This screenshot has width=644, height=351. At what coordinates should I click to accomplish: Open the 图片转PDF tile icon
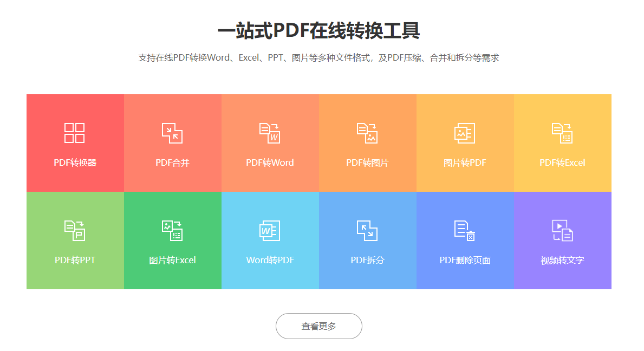pyautogui.click(x=465, y=133)
